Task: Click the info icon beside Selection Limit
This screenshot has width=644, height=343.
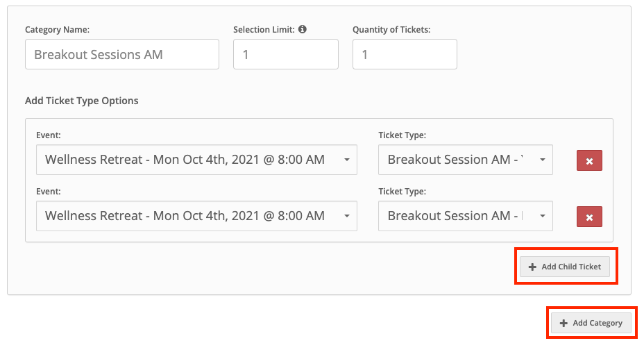Action: coord(303,29)
